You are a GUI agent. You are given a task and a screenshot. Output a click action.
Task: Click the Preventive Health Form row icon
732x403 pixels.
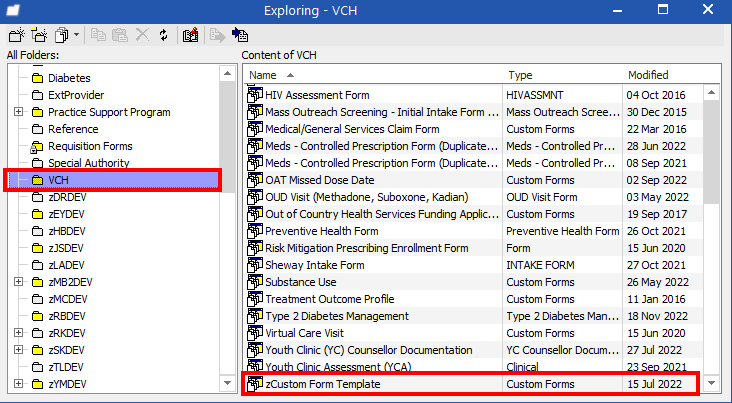254,231
